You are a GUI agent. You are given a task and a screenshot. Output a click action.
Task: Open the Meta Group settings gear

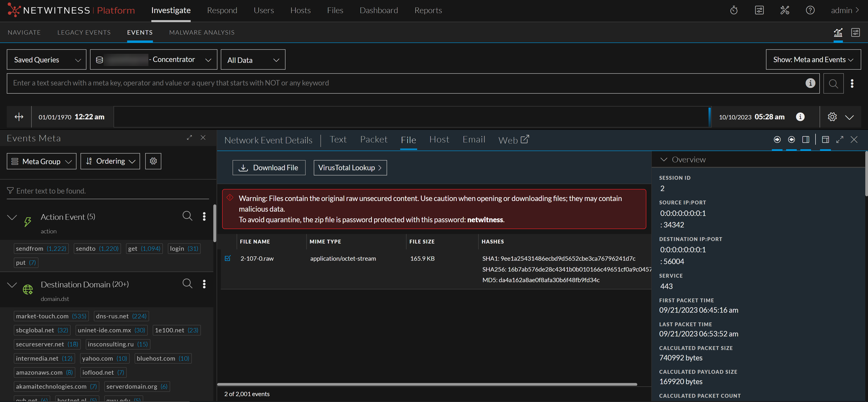[x=153, y=161]
